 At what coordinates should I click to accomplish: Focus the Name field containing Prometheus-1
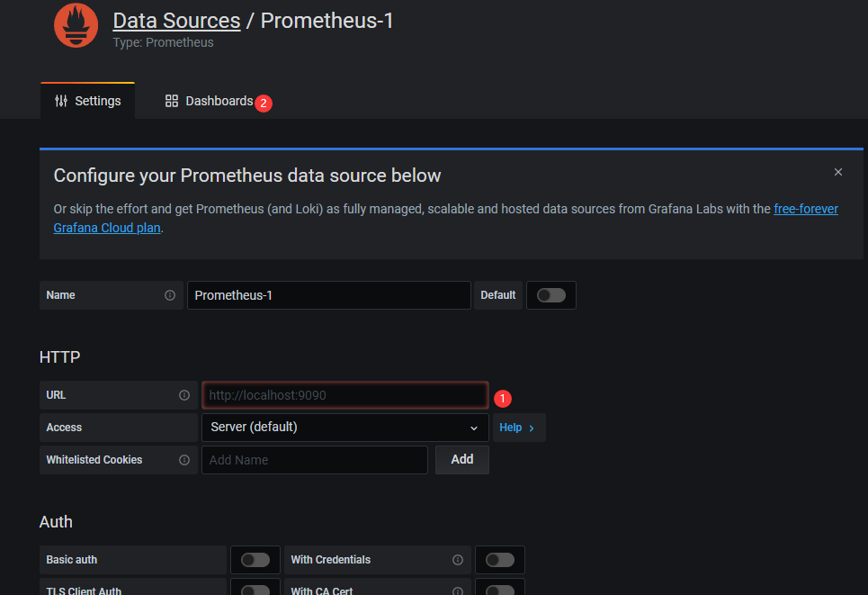coord(329,295)
